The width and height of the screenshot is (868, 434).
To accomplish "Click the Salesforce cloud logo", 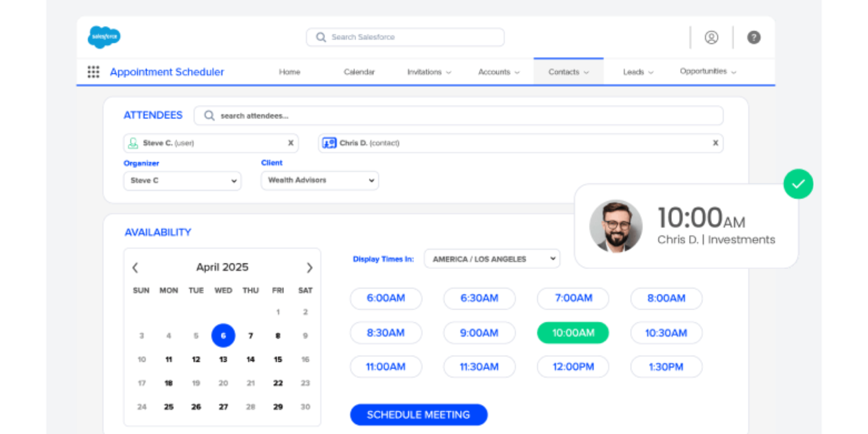I will coord(104,37).
